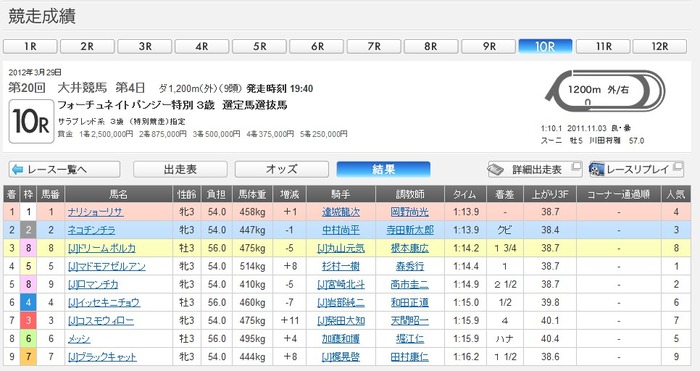Open the 9R race tab
Screen dimensions: 700x371
[x=488, y=46]
